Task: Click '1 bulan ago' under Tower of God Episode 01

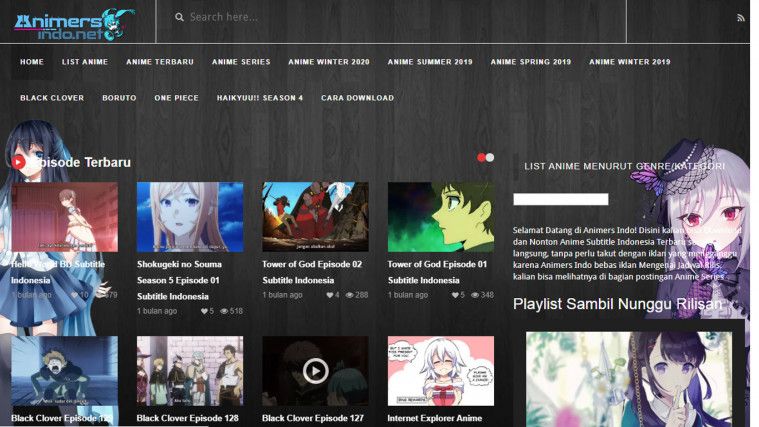Action: pyautogui.click(x=408, y=295)
